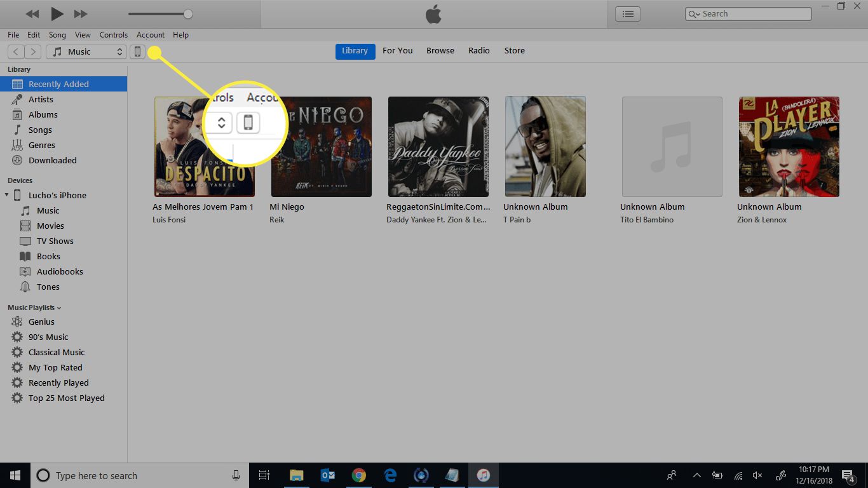The image size is (868, 488).
Task: Select Lucho's iPhone device entry
Action: pyautogui.click(x=57, y=195)
